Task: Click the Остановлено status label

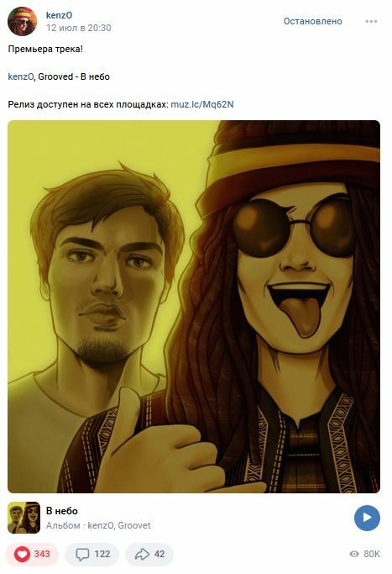Action: click(312, 21)
